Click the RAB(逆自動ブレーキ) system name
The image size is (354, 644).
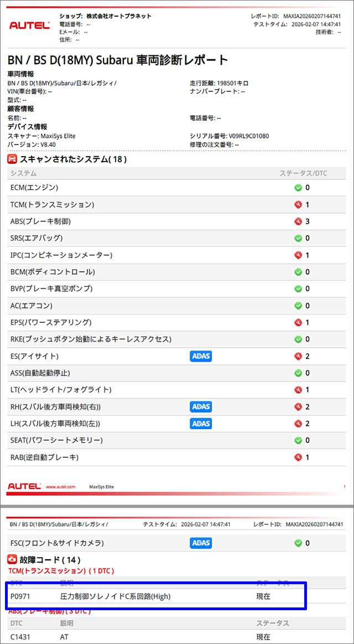(x=44, y=457)
